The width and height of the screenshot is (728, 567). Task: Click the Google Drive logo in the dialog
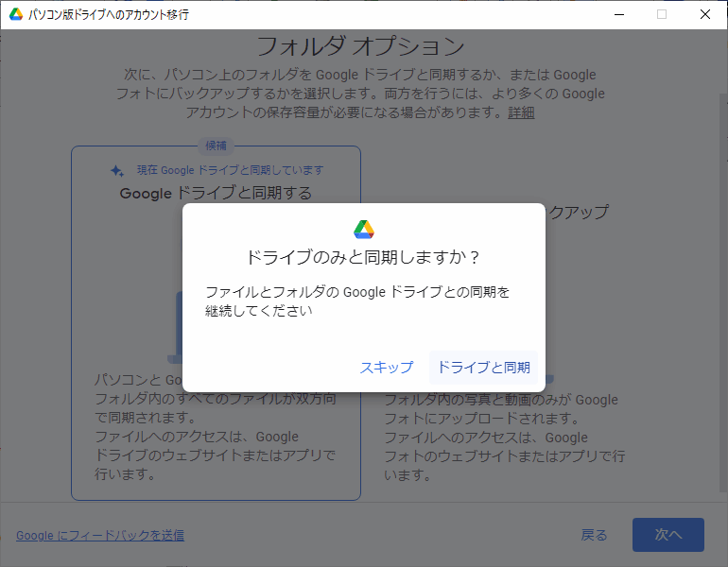[x=364, y=230]
